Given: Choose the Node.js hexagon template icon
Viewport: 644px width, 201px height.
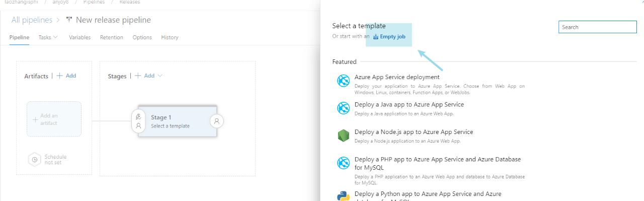Looking at the screenshot, I should click(343, 136).
